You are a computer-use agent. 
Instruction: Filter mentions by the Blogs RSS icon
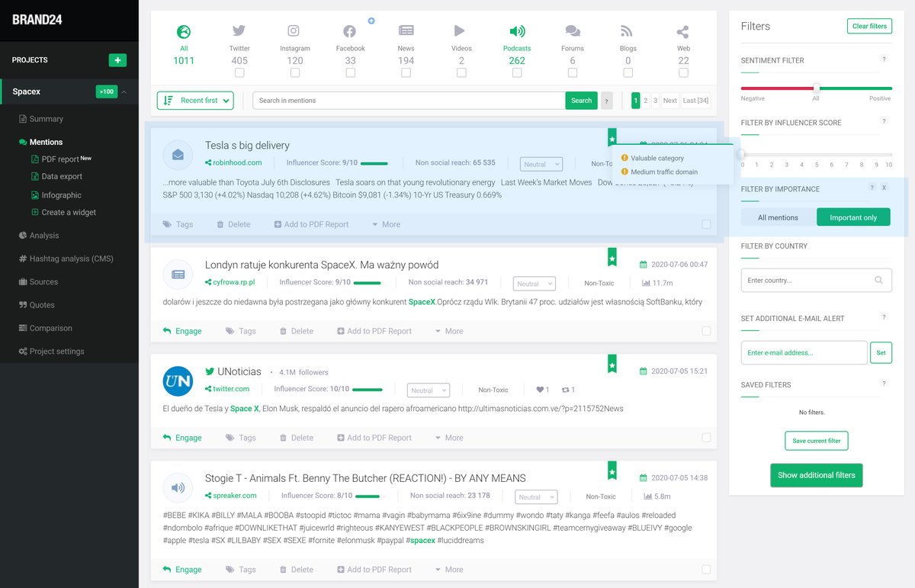627,31
